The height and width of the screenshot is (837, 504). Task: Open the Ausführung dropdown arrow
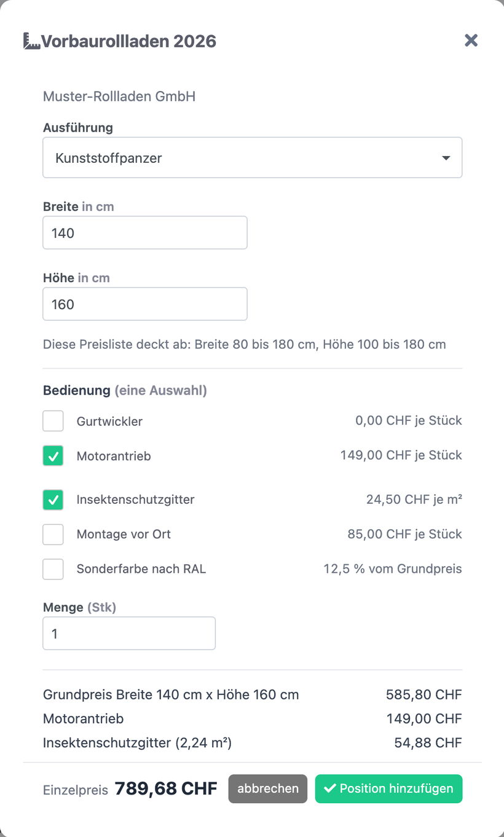(x=446, y=158)
